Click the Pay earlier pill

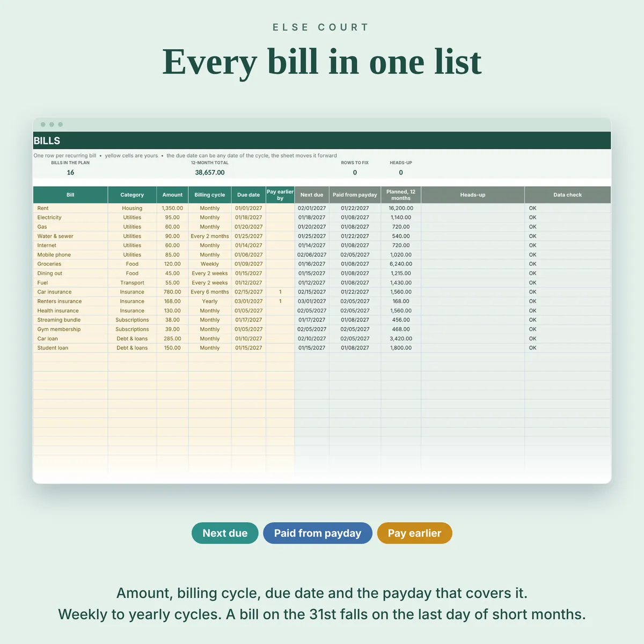click(414, 533)
